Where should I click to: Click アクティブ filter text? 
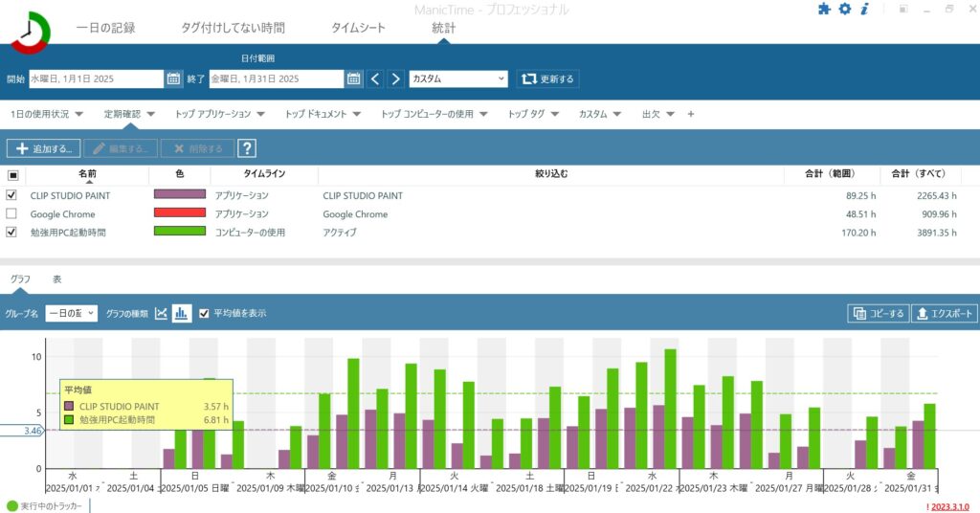340,233
